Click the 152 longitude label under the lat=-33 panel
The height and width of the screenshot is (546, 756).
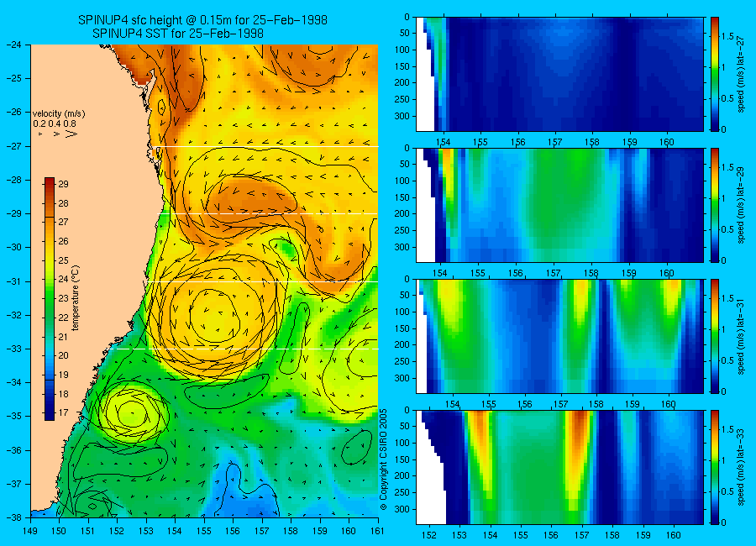click(x=428, y=535)
